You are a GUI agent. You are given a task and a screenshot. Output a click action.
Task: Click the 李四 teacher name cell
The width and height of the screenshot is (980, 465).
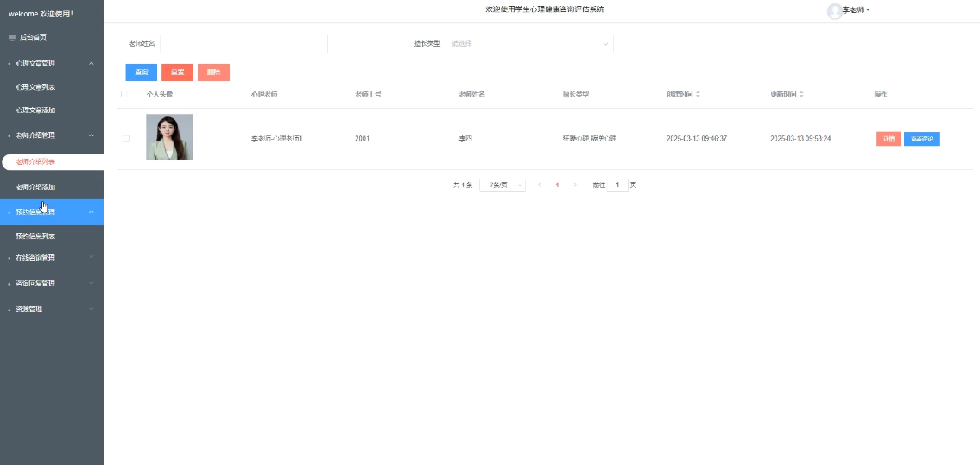click(465, 139)
